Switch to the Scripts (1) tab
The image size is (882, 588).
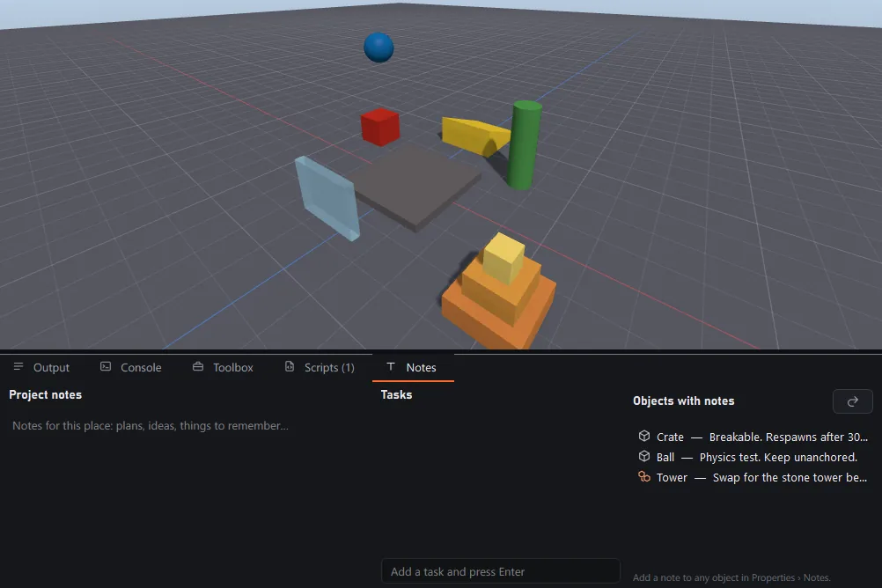tap(320, 367)
